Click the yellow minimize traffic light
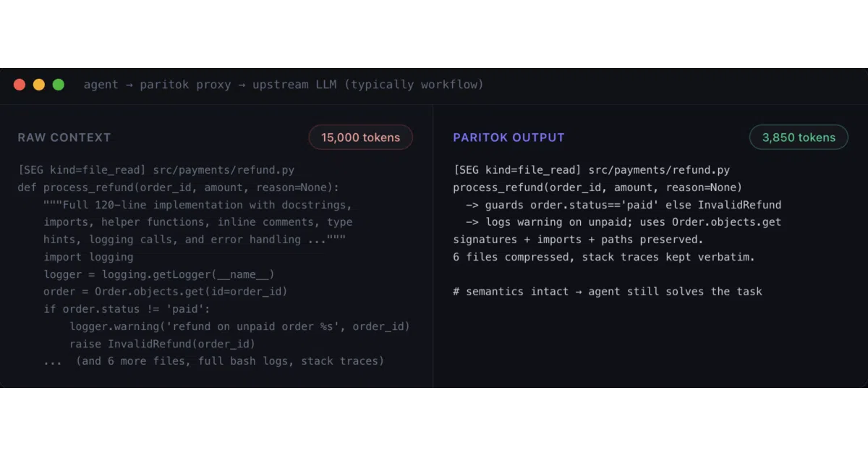 [39, 85]
